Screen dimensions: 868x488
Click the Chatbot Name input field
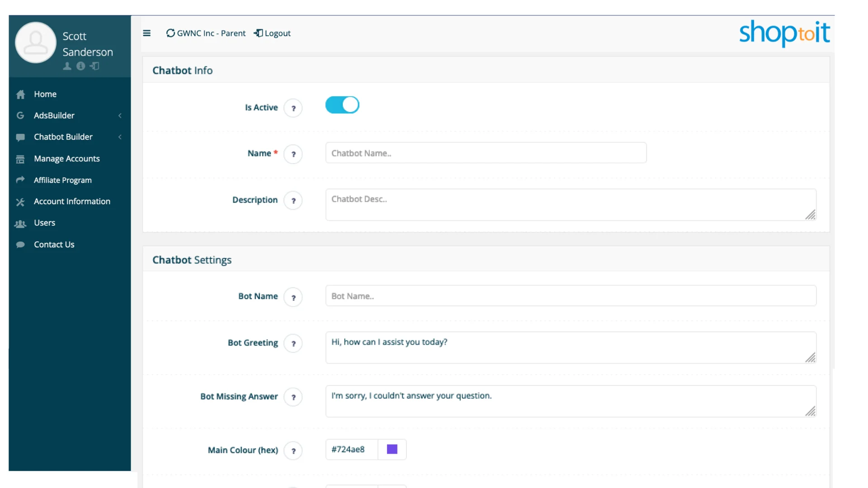pos(485,153)
